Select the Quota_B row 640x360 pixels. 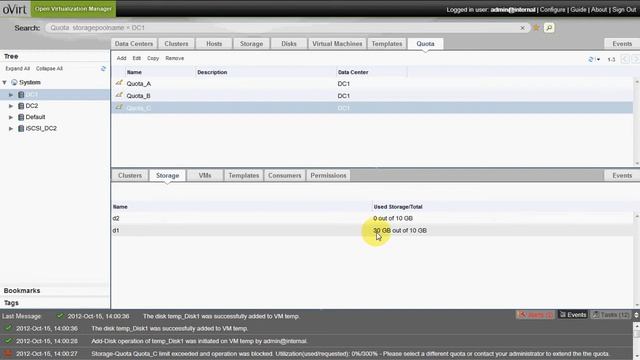[372, 96]
